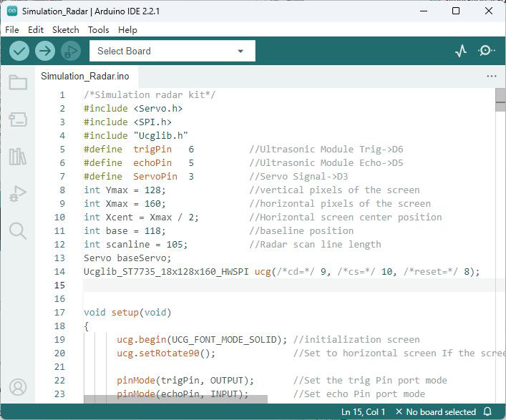This screenshot has width=506, height=420.
Task: Open the File menu
Action: 12,29
